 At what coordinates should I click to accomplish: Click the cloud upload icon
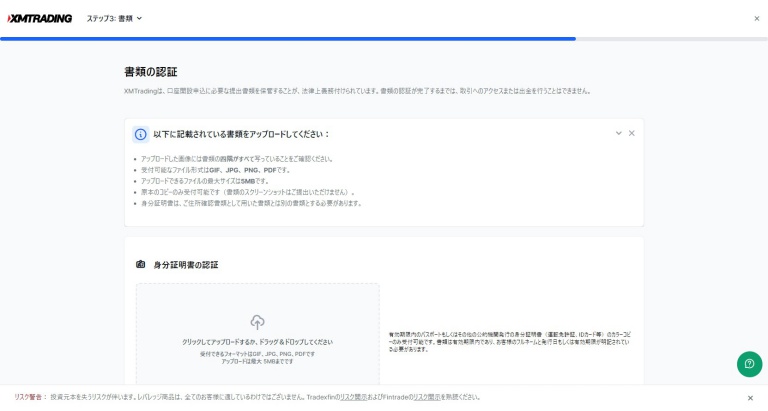[x=258, y=322]
